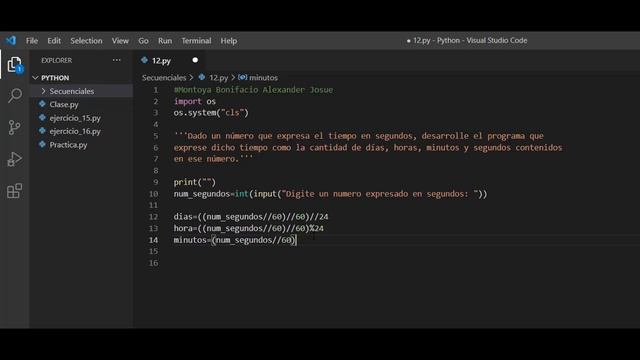Click the VS Code logo icon
The image size is (640, 360).
click(11, 40)
